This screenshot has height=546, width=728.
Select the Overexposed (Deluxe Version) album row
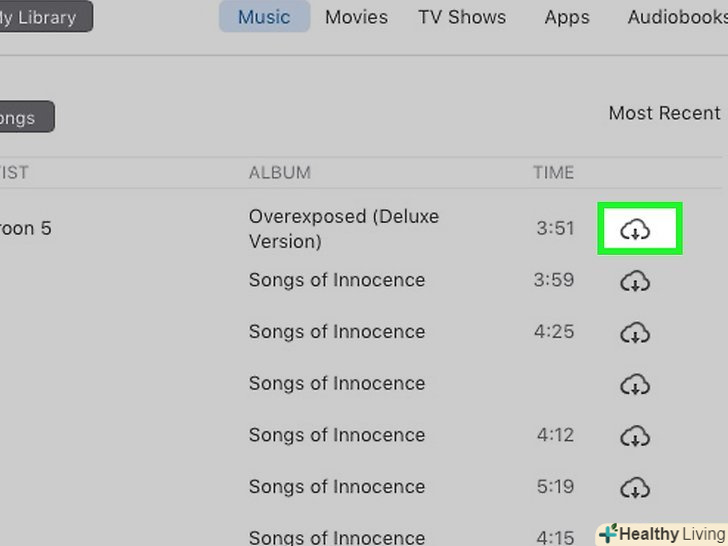(x=344, y=228)
